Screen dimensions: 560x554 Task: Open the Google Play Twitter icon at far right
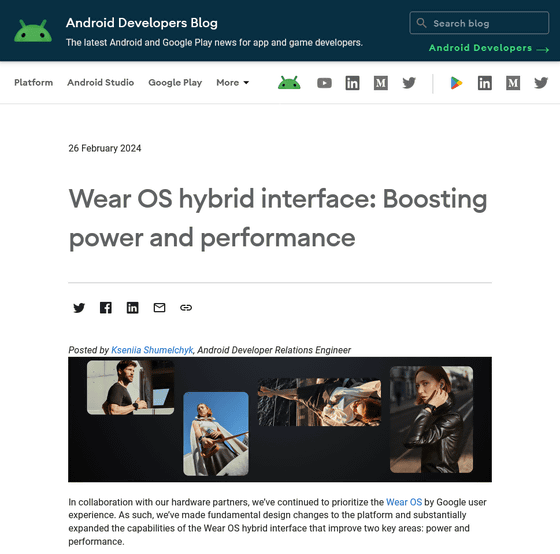point(541,83)
